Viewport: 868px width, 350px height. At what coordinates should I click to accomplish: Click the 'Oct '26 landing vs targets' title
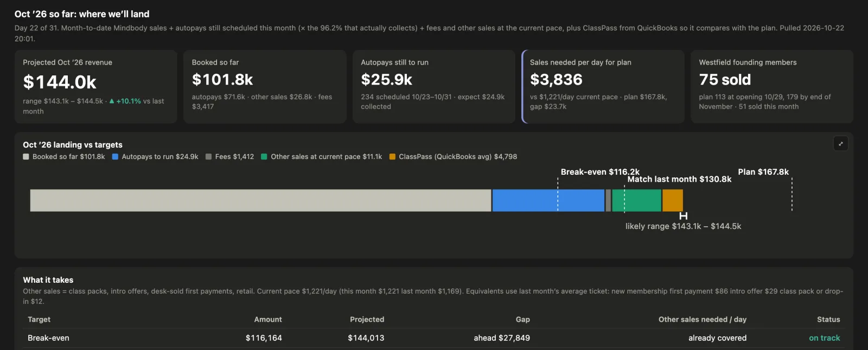tap(73, 145)
